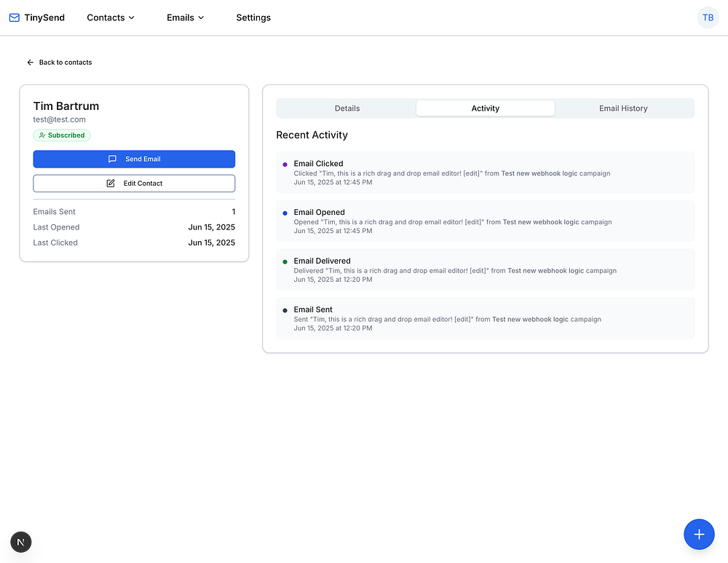
Task: Switch to the Details tab
Action: [347, 109]
